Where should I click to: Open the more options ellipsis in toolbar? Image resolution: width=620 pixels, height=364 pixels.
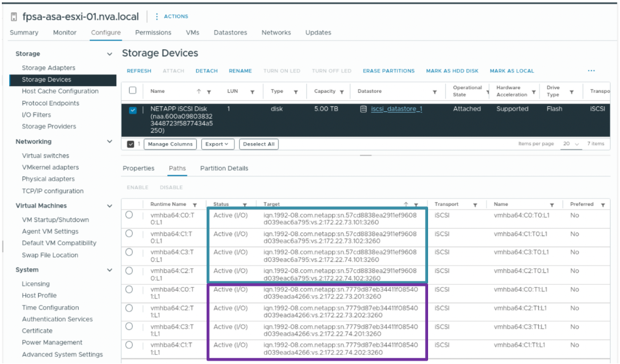point(591,71)
